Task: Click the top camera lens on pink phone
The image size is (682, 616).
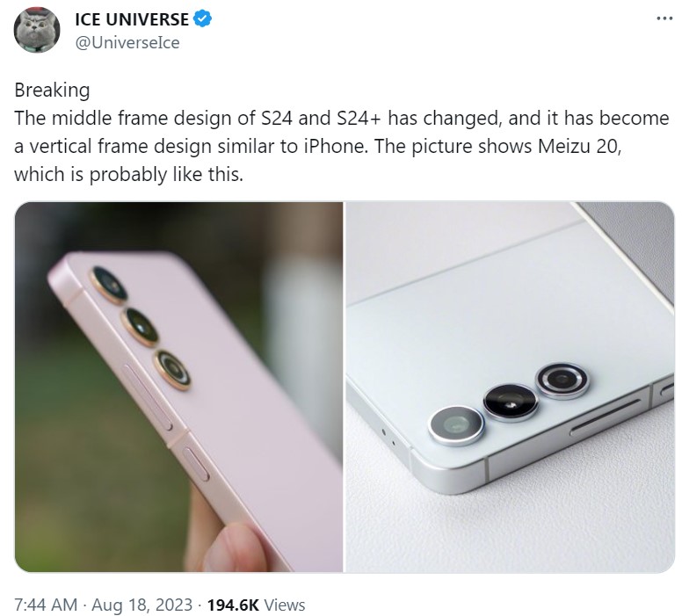Action: coord(109,285)
